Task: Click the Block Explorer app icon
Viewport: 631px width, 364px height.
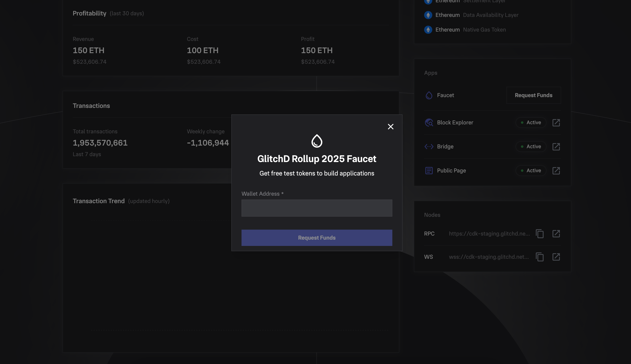Action: [429, 123]
